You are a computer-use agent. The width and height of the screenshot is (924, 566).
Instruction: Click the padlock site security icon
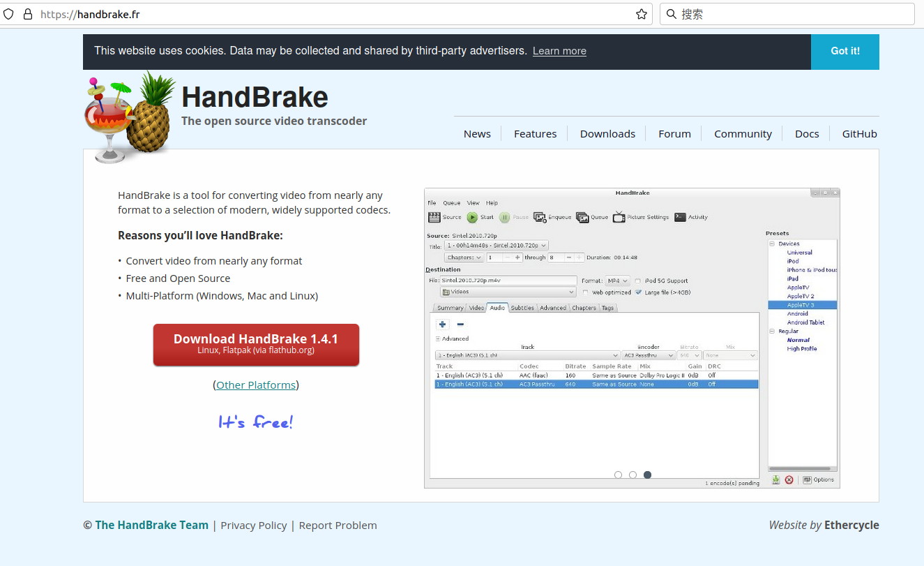(x=28, y=14)
